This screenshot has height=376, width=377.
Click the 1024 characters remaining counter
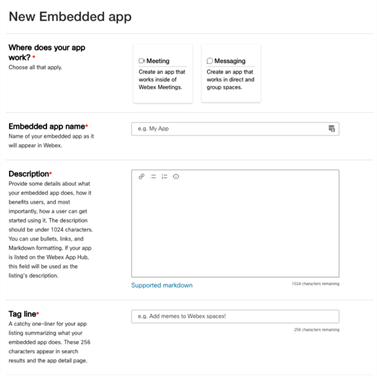(x=315, y=284)
